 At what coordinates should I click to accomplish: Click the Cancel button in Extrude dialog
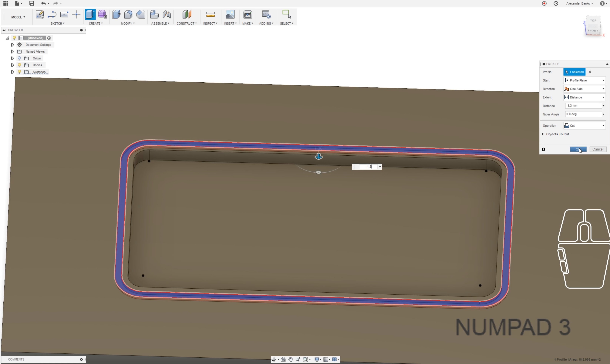tap(598, 149)
